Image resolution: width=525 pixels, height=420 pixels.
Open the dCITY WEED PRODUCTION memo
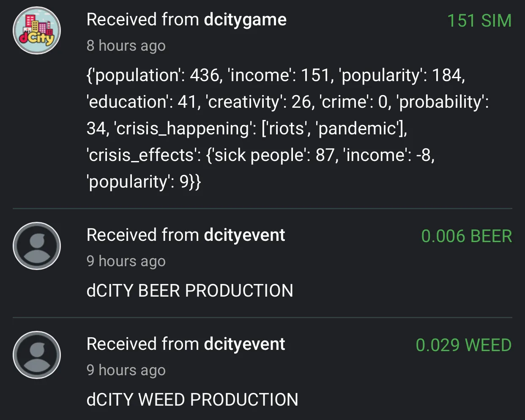coord(192,400)
